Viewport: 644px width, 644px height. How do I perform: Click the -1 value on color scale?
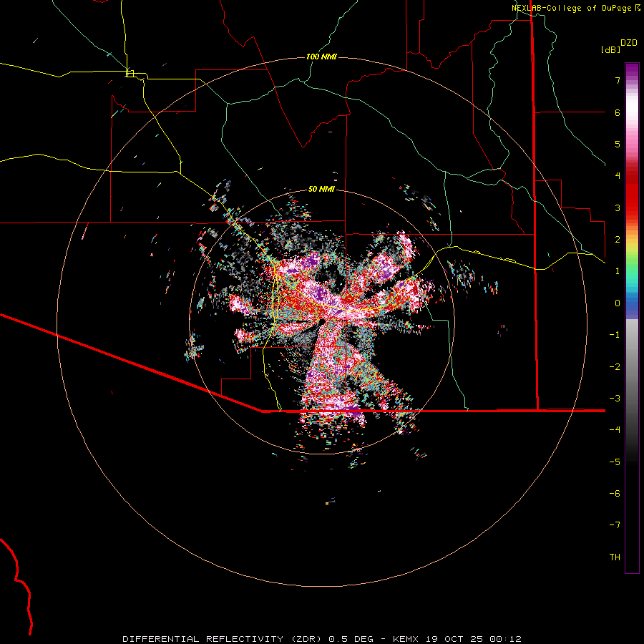click(615, 335)
